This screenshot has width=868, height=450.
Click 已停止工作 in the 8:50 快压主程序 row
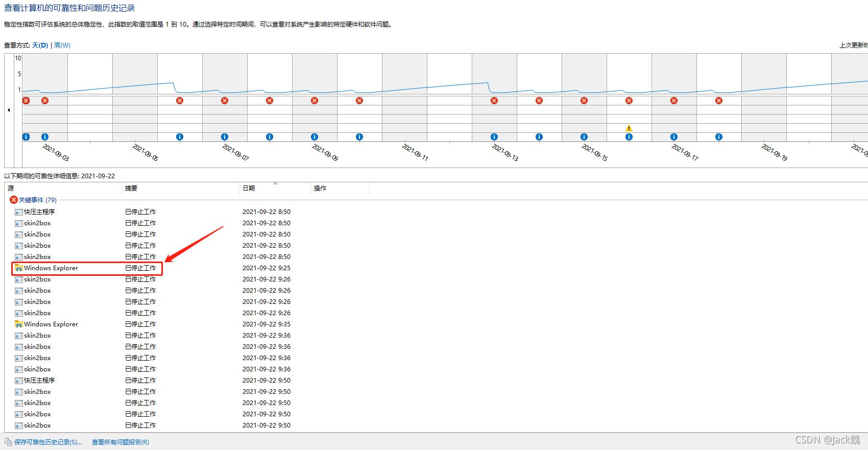(141, 212)
